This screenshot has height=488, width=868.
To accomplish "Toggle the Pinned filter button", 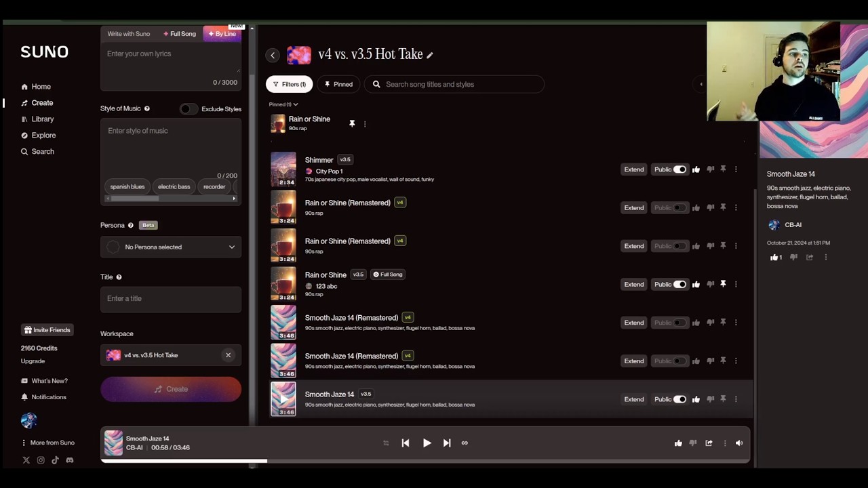I will (x=338, y=84).
